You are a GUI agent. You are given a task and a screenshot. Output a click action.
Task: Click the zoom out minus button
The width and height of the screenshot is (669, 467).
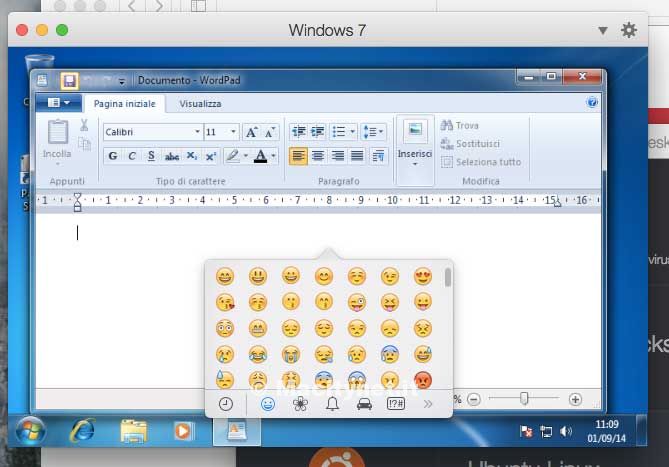tap(474, 400)
